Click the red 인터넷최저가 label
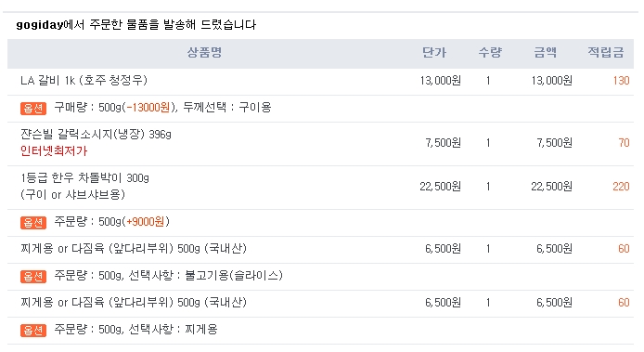The image size is (644, 352). tap(54, 150)
